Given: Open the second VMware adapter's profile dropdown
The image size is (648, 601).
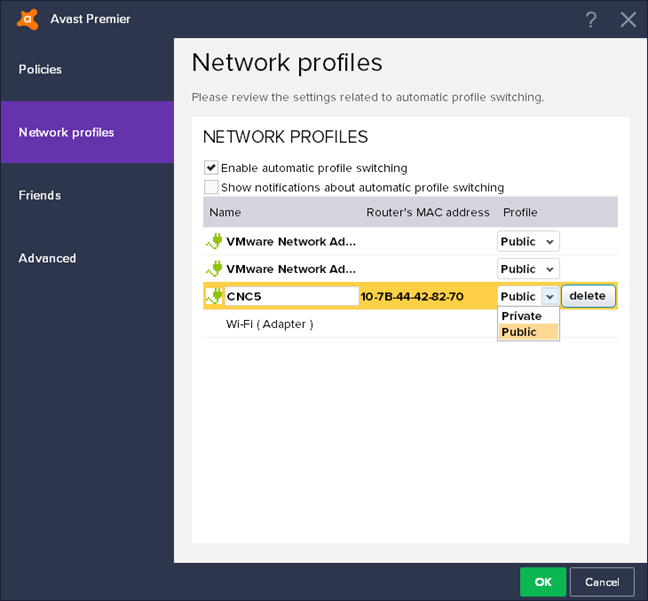Looking at the screenshot, I should pyautogui.click(x=528, y=269).
